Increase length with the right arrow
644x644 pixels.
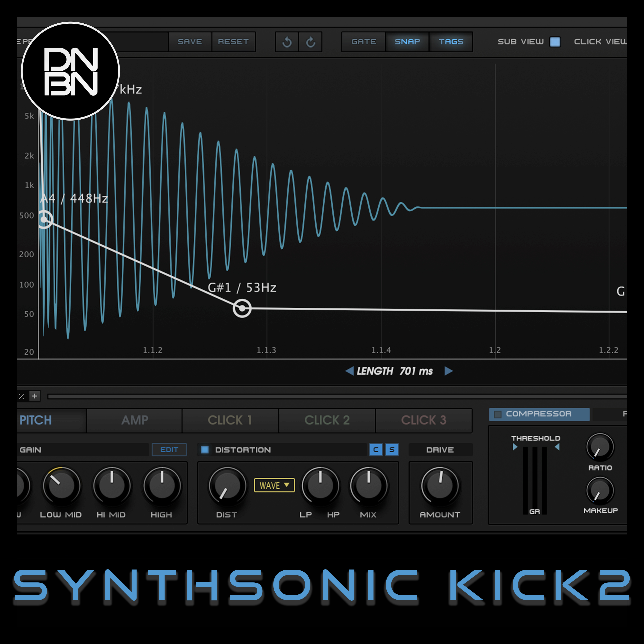coord(449,371)
